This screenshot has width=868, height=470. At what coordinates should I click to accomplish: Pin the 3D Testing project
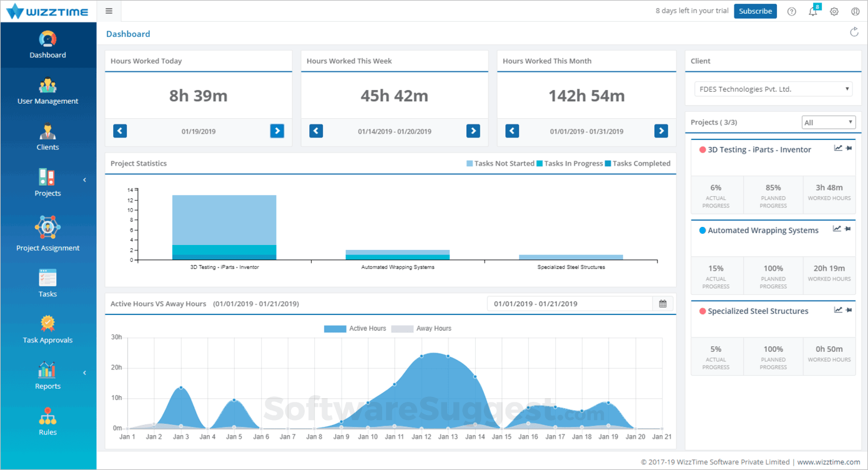click(848, 149)
